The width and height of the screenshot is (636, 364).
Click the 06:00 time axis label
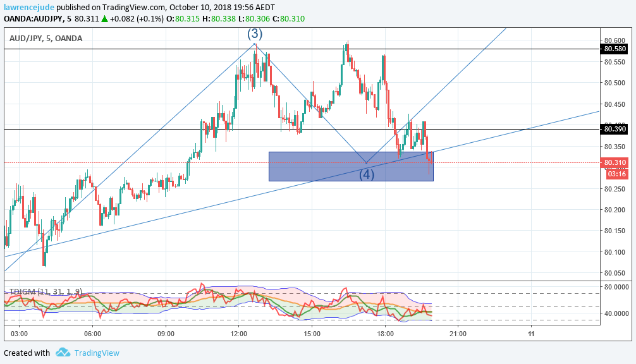tap(92, 334)
